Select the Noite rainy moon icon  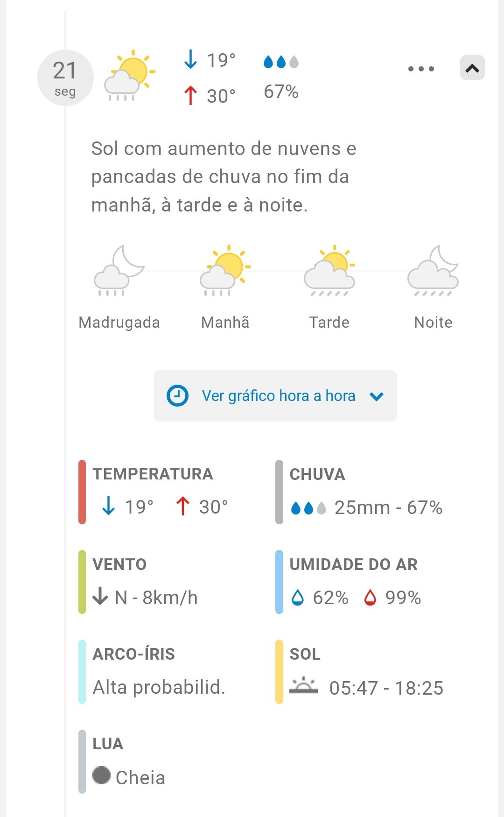(433, 271)
